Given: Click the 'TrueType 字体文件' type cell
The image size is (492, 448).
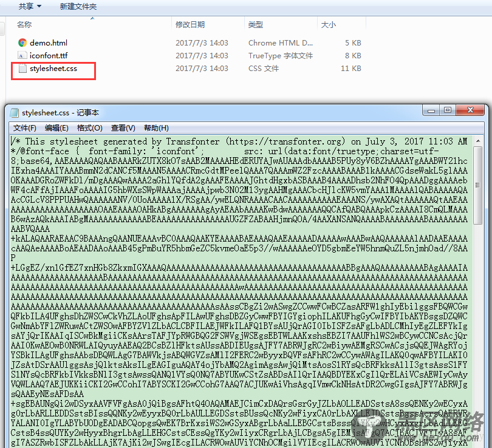Looking at the screenshot, I should 281,55.
